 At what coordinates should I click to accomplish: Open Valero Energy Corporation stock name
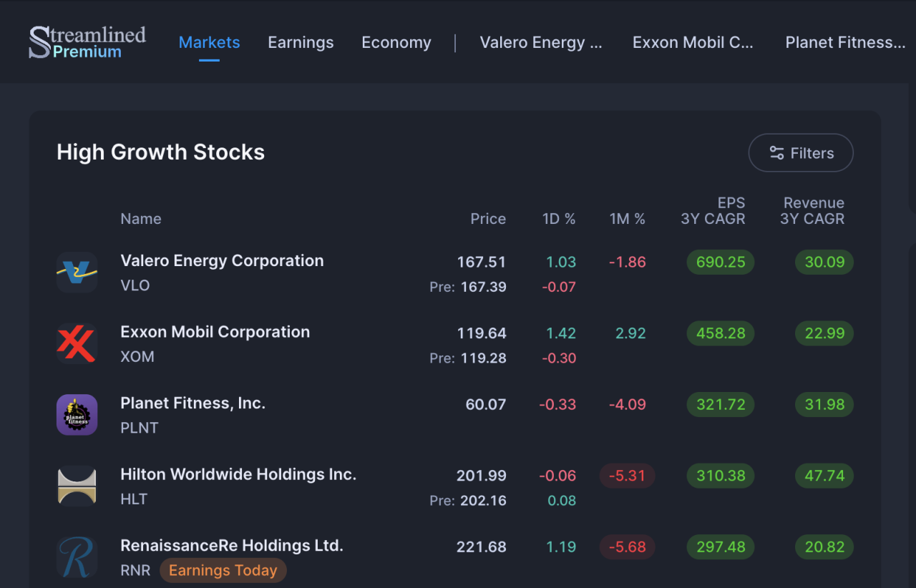[x=222, y=260]
